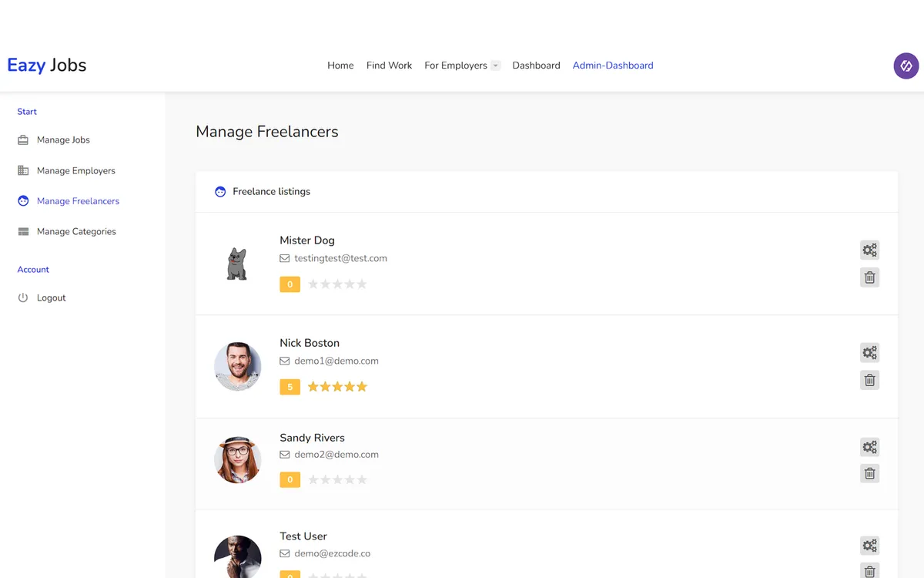The width and height of the screenshot is (924, 578).
Task: Click Sandy Rivers' empty star rating
Action: point(337,480)
